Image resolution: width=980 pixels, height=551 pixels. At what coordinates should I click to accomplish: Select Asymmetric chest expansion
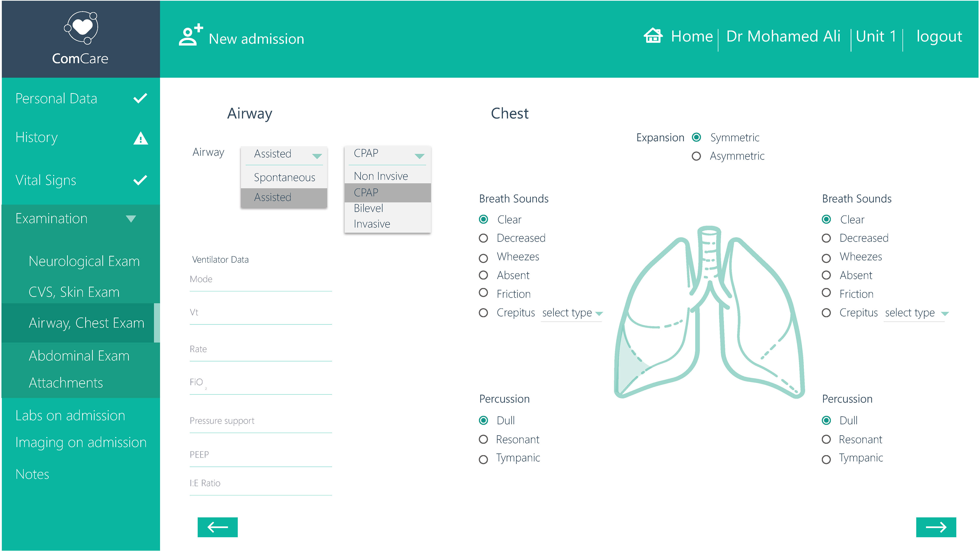[696, 156]
